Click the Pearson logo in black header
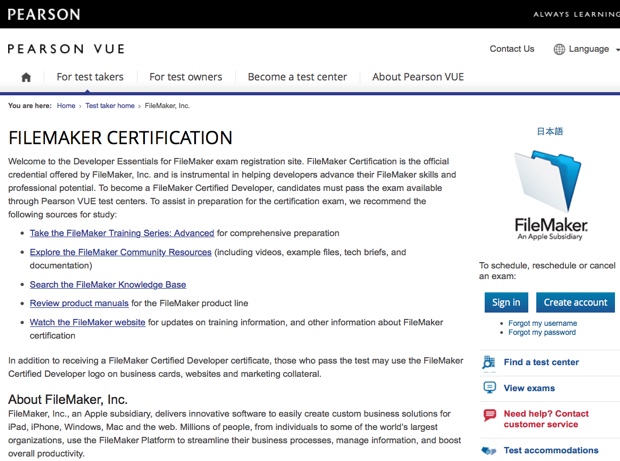The height and width of the screenshot is (461, 620). coord(44,15)
